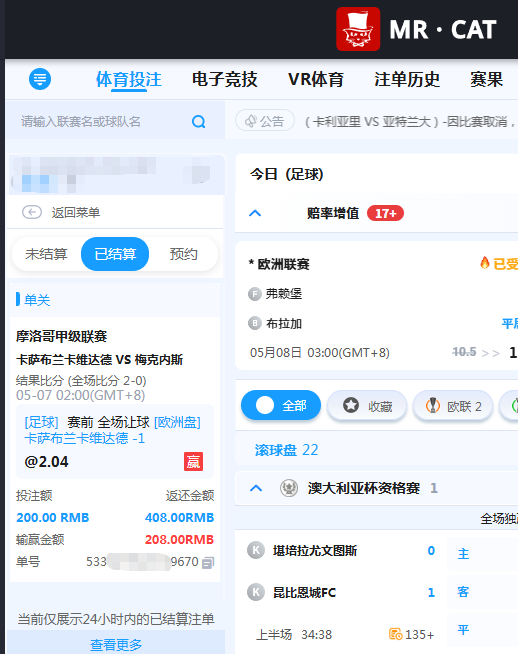518x654 pixels.
Task: Click the 05月08日 03:00 match time
Action: 319,352
